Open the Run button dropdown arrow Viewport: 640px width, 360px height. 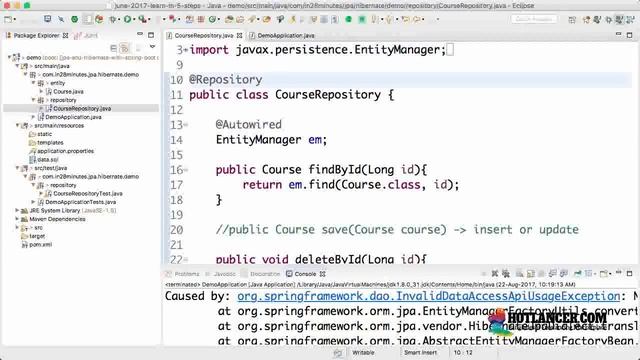click(x=134, y=19)
